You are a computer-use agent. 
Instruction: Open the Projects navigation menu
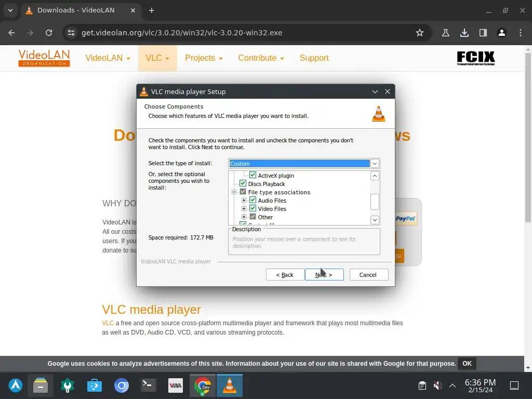204,58
